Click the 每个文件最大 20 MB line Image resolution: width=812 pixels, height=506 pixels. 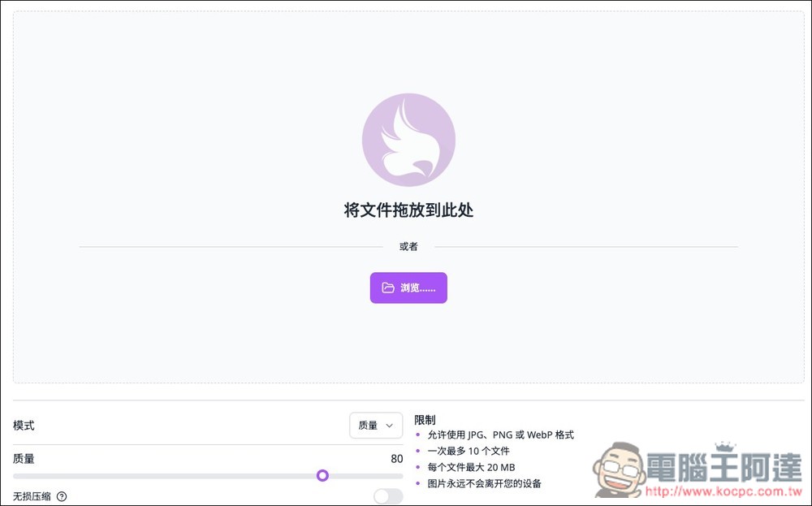[471, 467]
